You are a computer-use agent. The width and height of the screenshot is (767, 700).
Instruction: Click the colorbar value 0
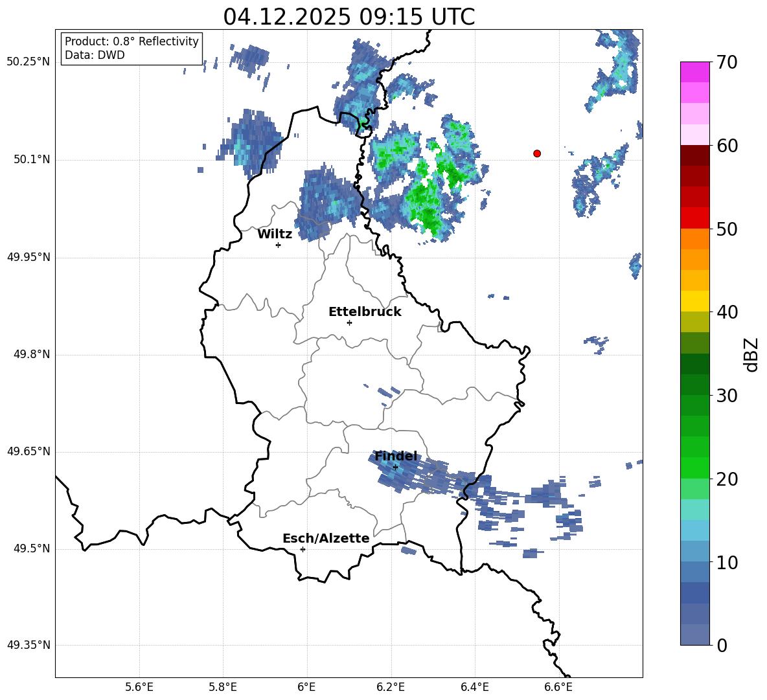[x=722, y=645]
